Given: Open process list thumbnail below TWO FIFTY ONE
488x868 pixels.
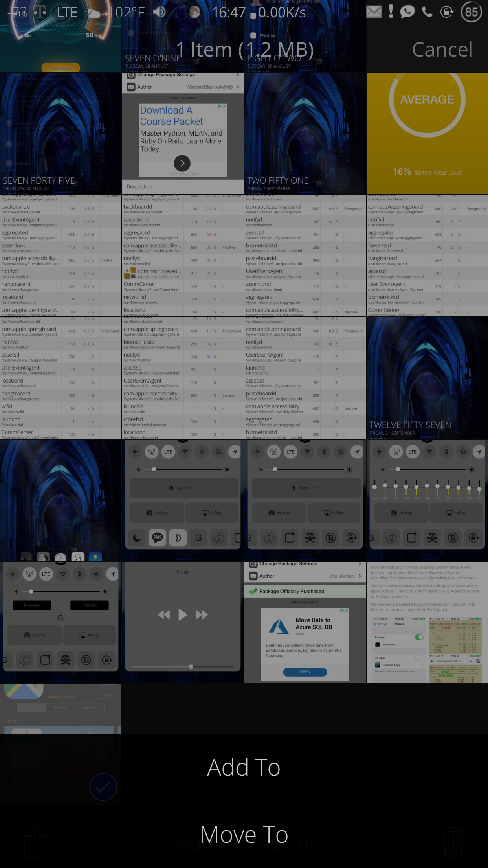Looking at the screenshot, I should click(x=305, y=256).
